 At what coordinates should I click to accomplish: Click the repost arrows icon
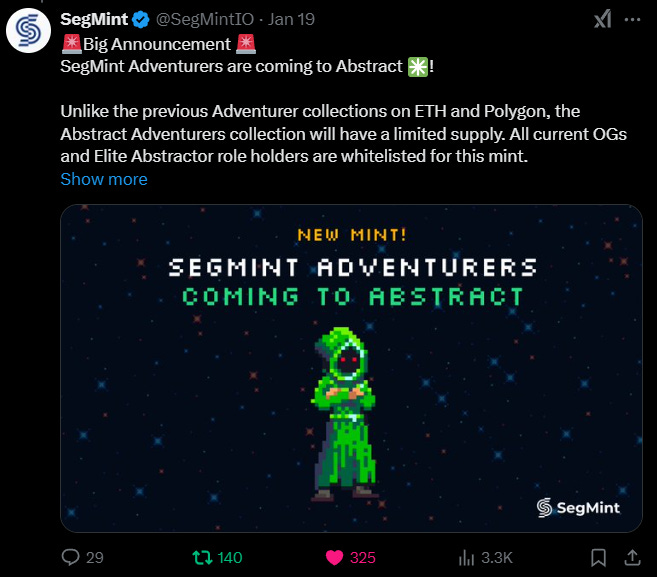pyautogui.click(x=202, y=558)
